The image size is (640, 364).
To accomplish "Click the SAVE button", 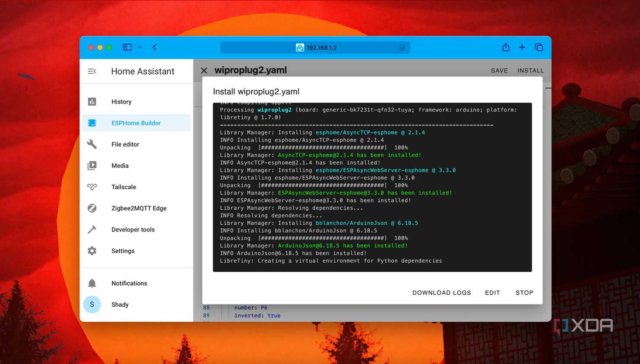I will tap(499, 71).
